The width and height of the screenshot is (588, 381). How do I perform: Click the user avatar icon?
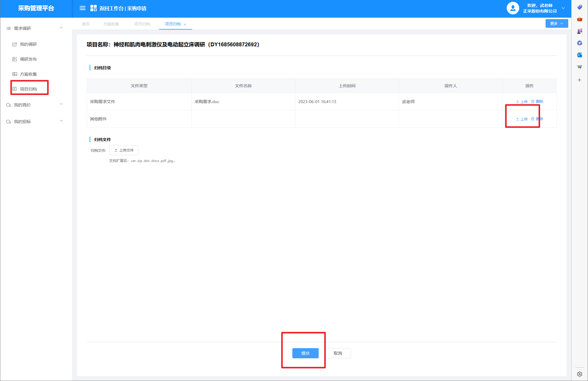click(x=513, y=8)
